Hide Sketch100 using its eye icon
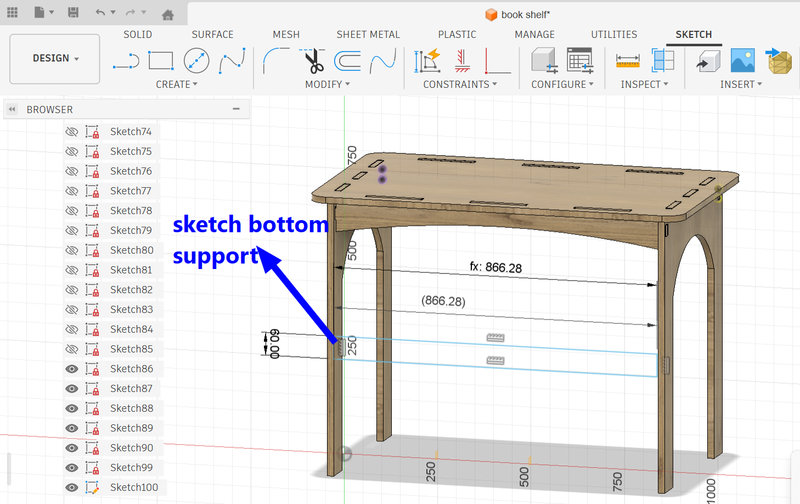This screenshot has width=800, height=504. [72, 487]
